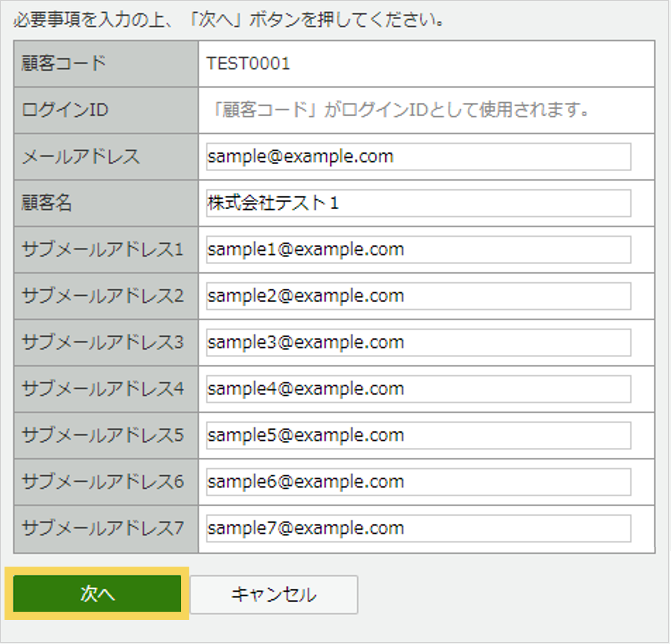The width and height of the screenshot is (671, 644).
Task: Click the TEST0001 customer code value
Action: point(248,63)
